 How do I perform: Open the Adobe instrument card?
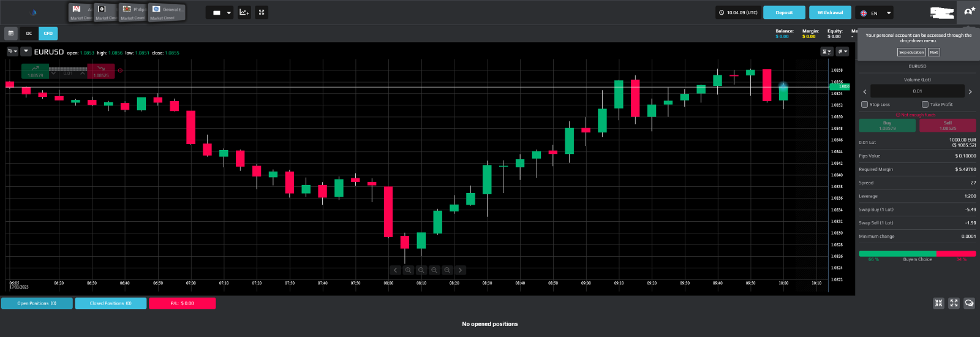click(x=80, y=12)
